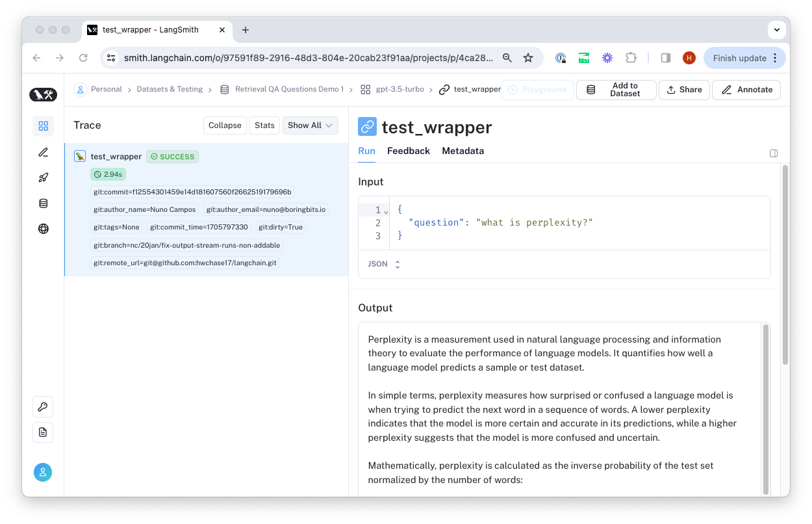Switch to the Feedback tab
Viewport: 812px width, 524px height.
pos(409,151)
